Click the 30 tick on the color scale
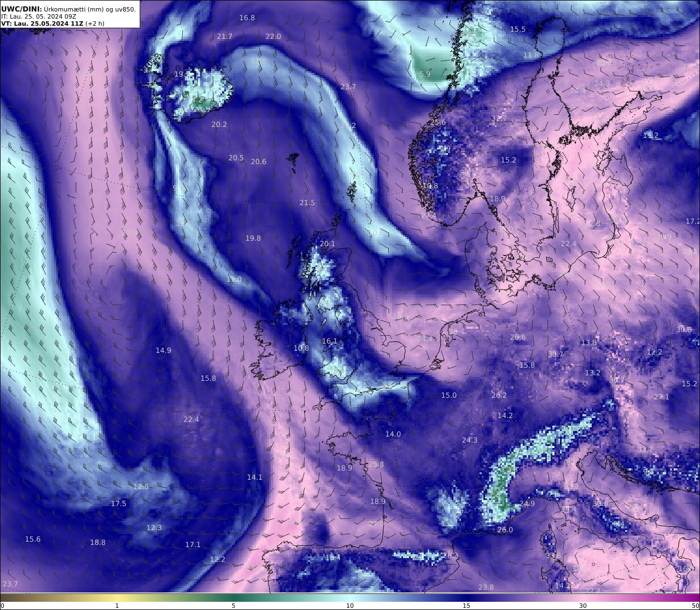The width and height of the screenshot is (700, 610). [x=583, y=606]
